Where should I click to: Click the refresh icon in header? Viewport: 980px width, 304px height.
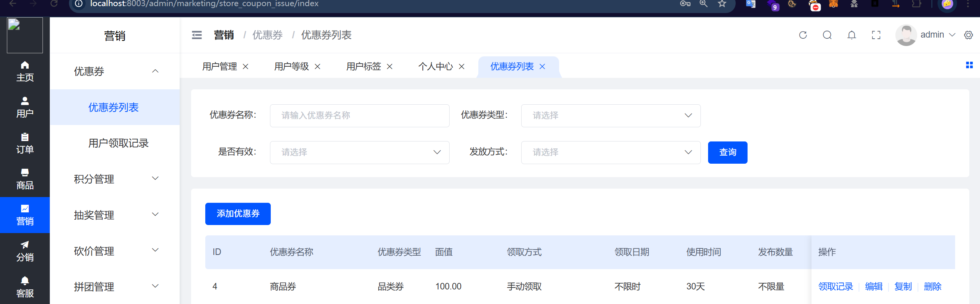[803, 35]
